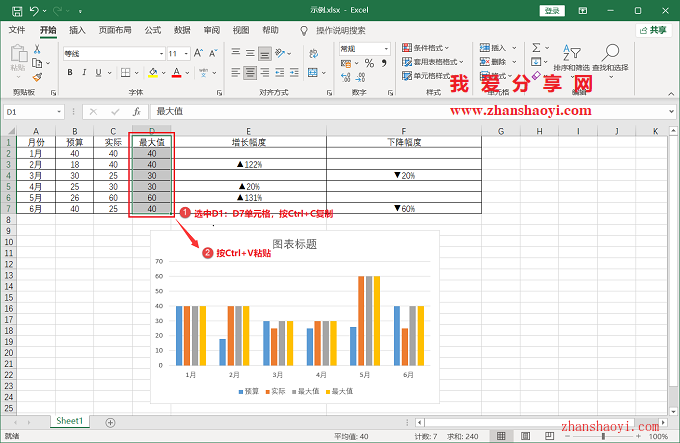Toggle top vertical alignment
The width and height of the screenshot is (680, 443).
tap(235, 53)
